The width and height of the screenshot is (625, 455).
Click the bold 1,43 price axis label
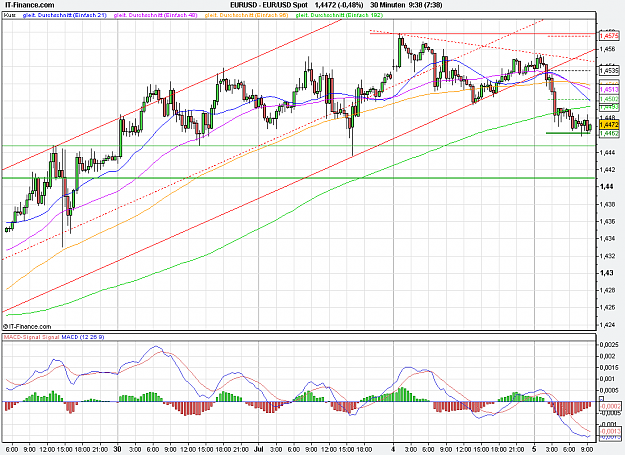click(607, 273)
